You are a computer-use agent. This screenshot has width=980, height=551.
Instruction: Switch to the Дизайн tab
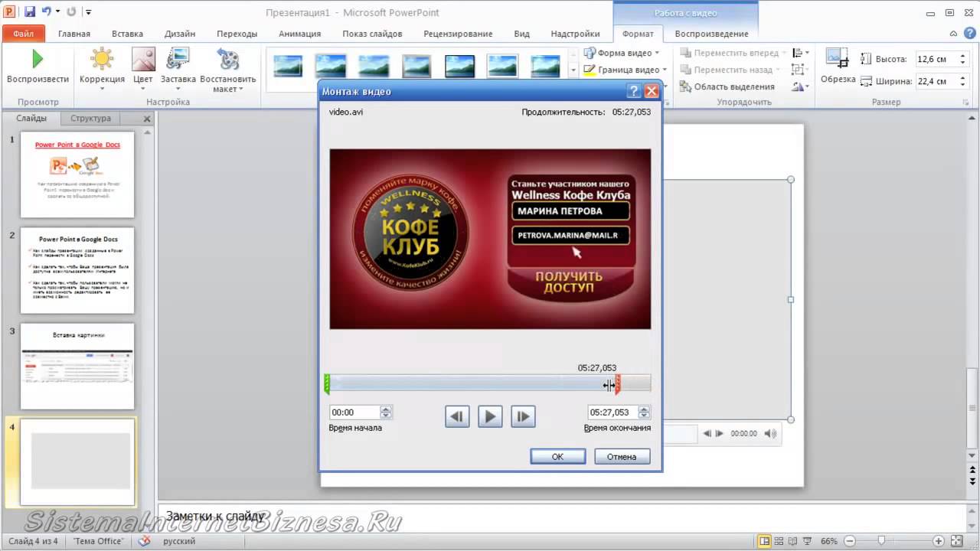(180, 34)
